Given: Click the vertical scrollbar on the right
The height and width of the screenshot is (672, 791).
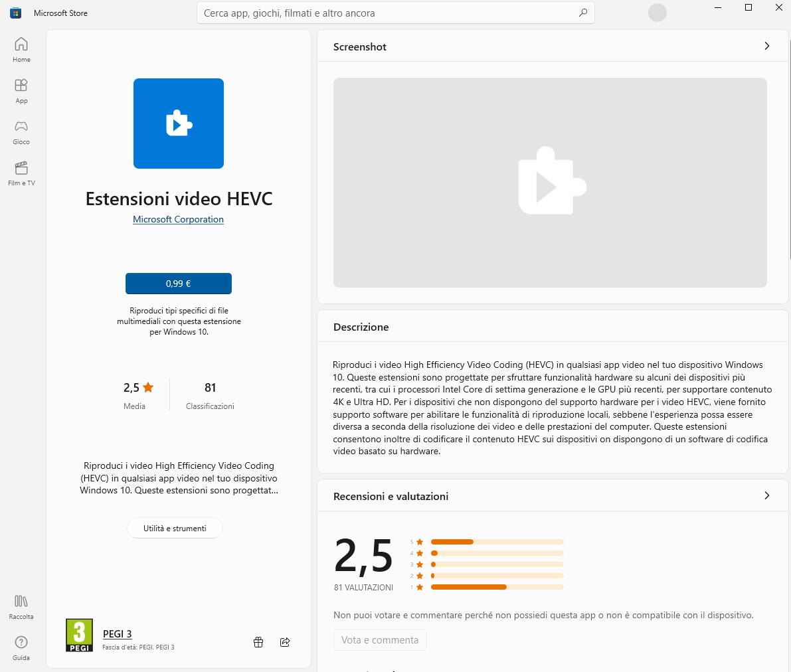Looking at the screenshot, I should 790,149.
